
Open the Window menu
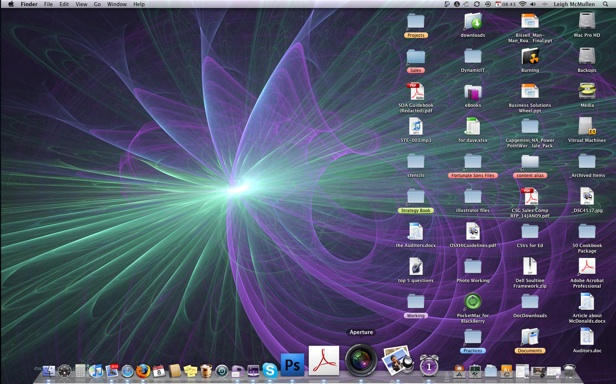[117, 4]
